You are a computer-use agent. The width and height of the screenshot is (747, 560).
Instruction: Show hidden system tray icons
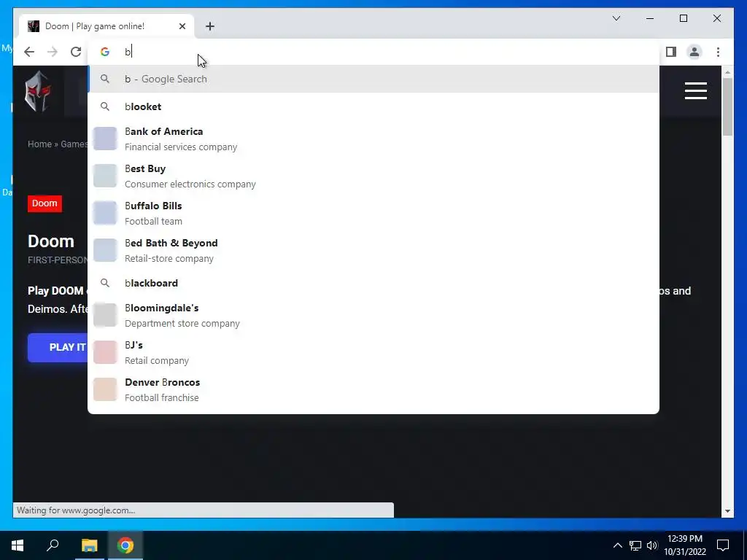pos(617,545)
